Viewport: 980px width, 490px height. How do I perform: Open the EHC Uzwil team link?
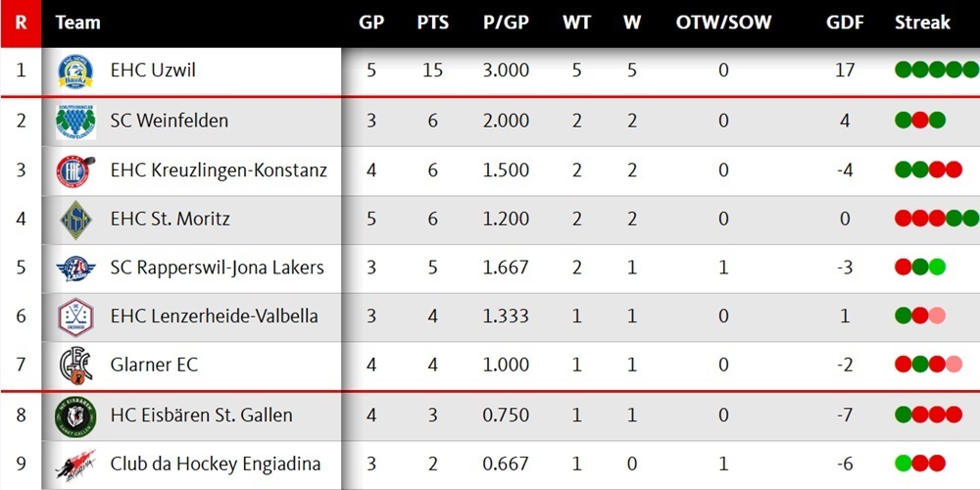pyautogui.click(x=155, y=72)
